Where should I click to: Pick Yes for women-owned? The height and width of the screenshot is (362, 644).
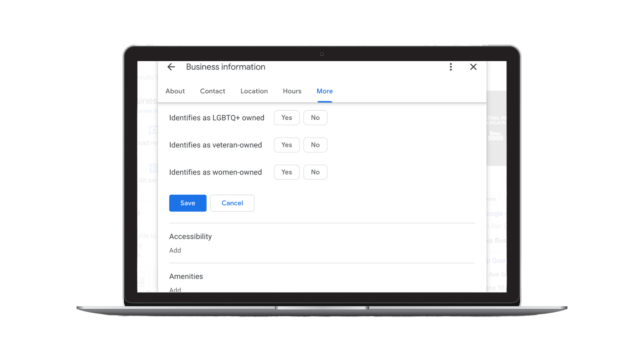(286, 172)
